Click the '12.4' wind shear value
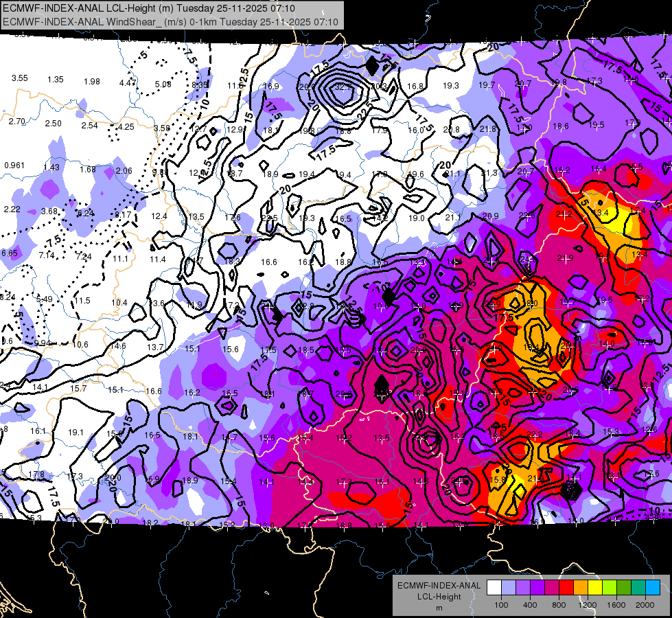The width and height of the screenshot is (672, 618). point(159,216)
